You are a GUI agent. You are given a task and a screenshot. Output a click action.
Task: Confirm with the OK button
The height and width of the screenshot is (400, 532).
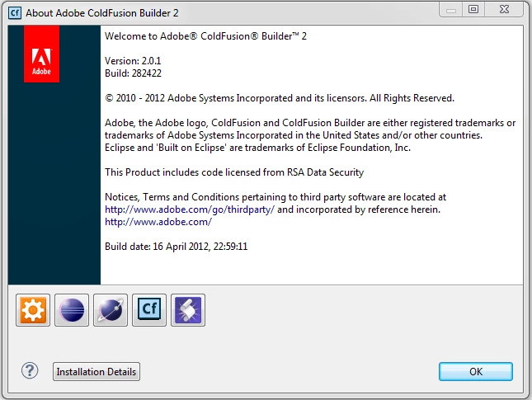(476, 372)
